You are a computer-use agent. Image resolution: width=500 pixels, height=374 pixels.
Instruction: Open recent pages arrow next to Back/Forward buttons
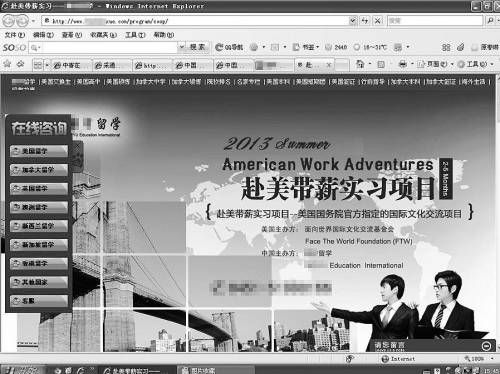(x=33, y=21)
